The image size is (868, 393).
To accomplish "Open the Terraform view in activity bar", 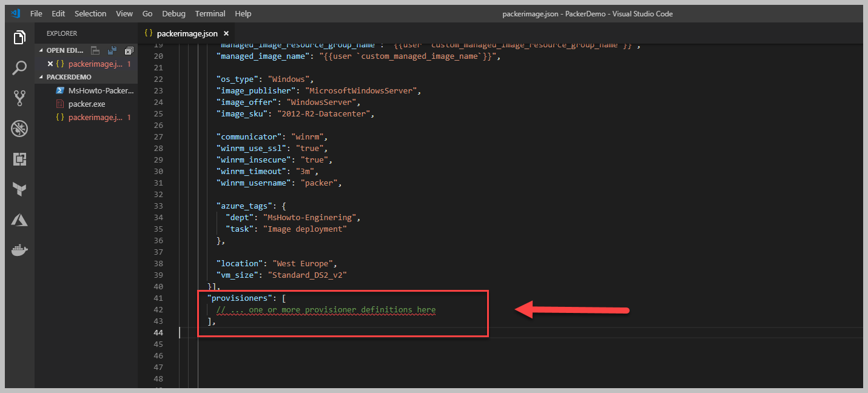I will coord(19,190).
